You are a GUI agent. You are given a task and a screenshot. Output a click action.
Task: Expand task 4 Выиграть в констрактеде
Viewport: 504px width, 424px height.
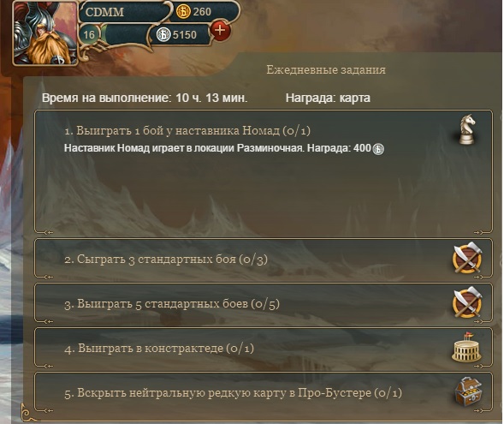click(264, 348)
